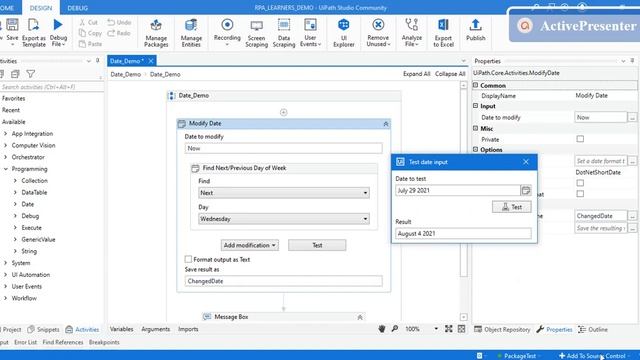Start Recording tool
640x360 pixels.
click(227, 32)
